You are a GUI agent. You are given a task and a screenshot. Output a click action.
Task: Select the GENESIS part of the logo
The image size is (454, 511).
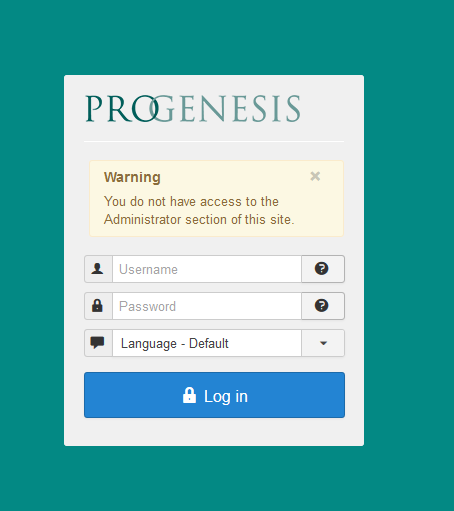(x=226, y=108)
